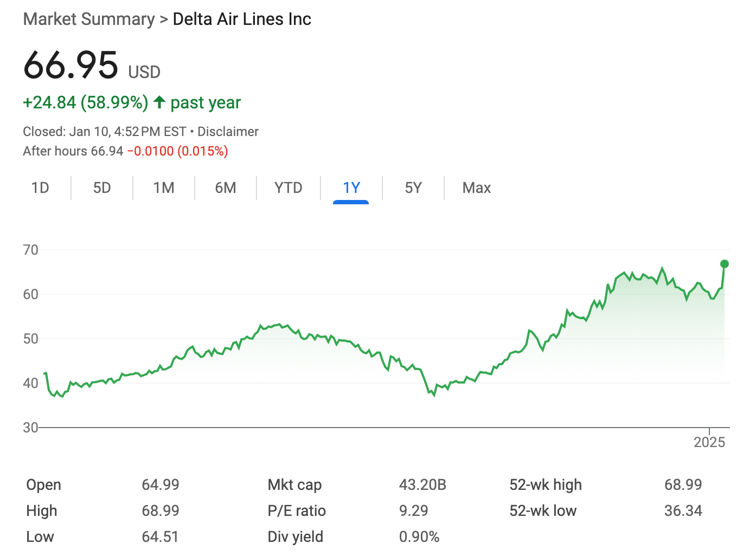756x556 pixels.
Task: Click the P/E ratio value 9.29
Action: [414, 510]
